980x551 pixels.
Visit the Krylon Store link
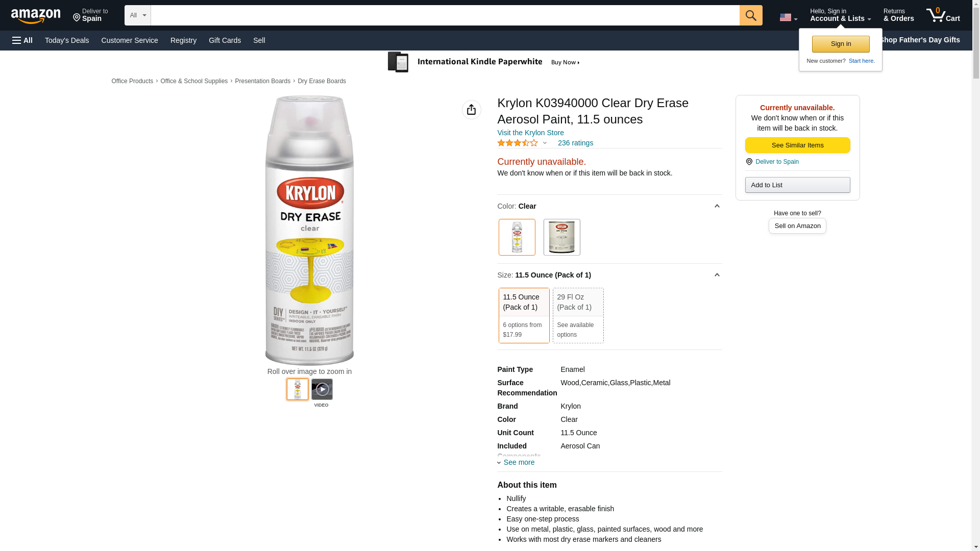click(x=530, y=133)
